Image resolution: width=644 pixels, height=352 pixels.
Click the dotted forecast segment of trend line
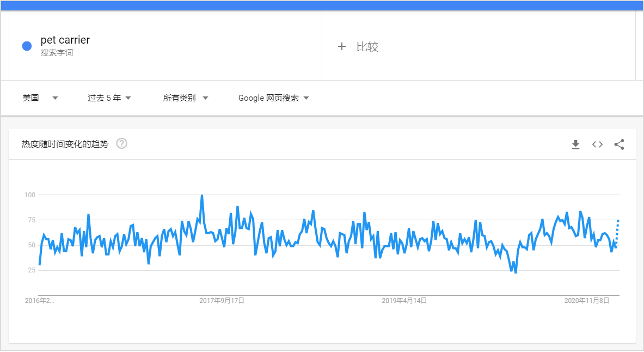pos(617,232)
